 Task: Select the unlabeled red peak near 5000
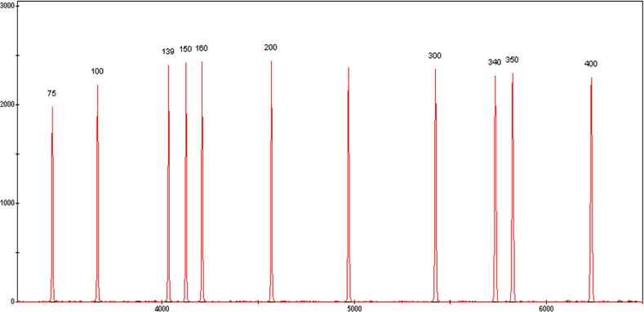pos(349,184)
